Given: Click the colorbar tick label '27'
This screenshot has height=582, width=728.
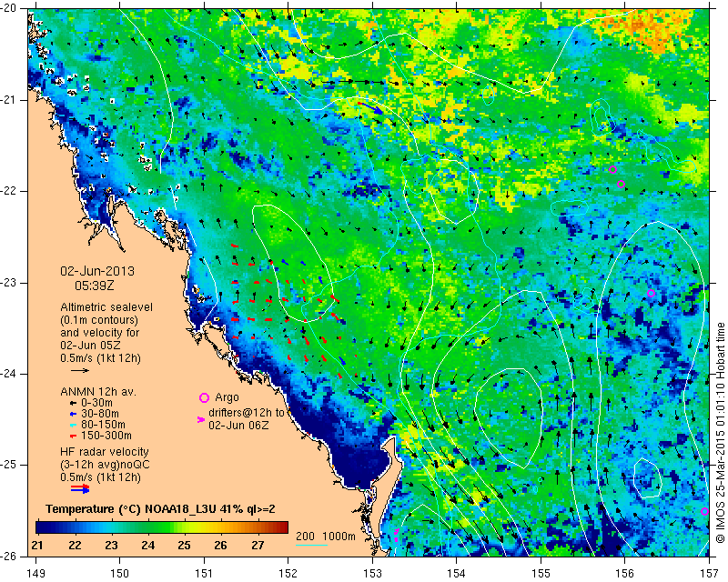Looking at the screenshot, I should [258, 546].
